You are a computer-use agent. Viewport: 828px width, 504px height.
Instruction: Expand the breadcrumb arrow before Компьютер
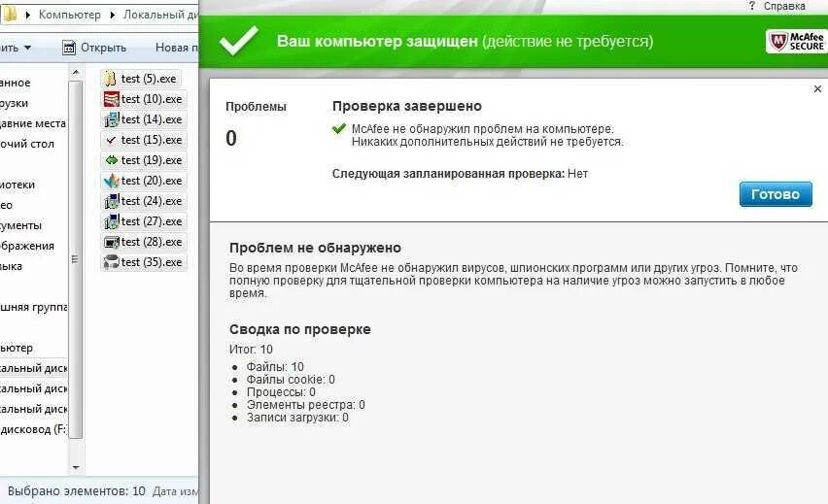[27, 15]
